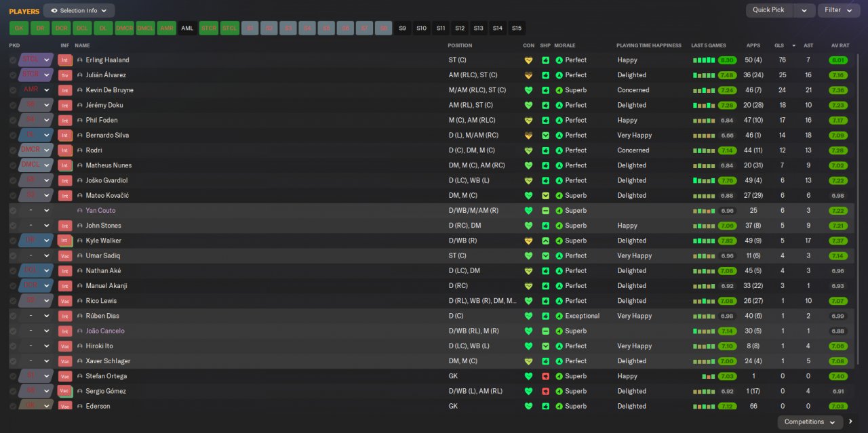
Task: Sort by Playing Time Happiness header
Action: point(649,45)
